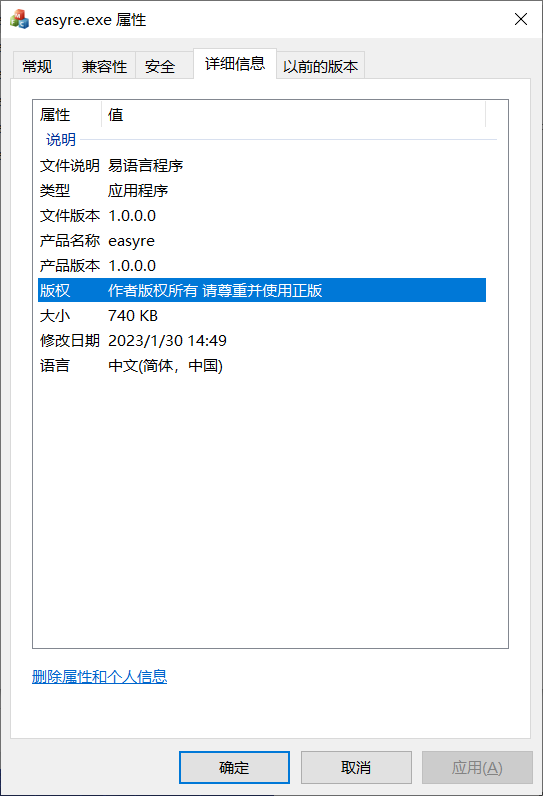This screenshot has height=796, width=543.
Task: Select the 文件版本 row
Action: [262, 216]
